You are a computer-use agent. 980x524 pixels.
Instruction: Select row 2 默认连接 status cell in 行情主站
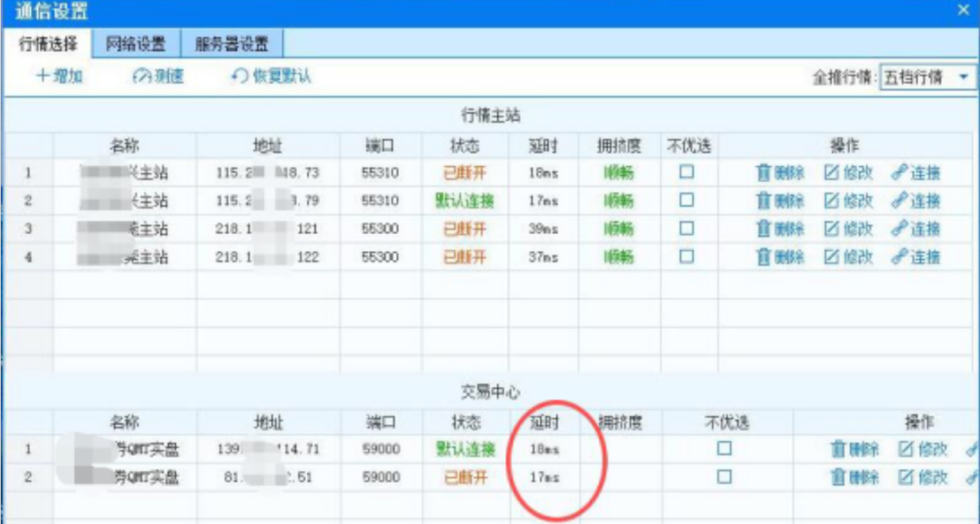pos(465,200)
